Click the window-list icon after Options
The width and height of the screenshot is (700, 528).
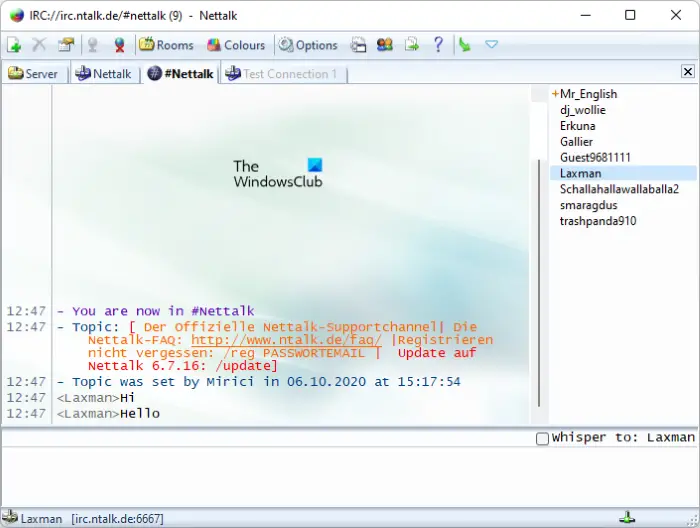pyautogui.click(x=358, y=45)
